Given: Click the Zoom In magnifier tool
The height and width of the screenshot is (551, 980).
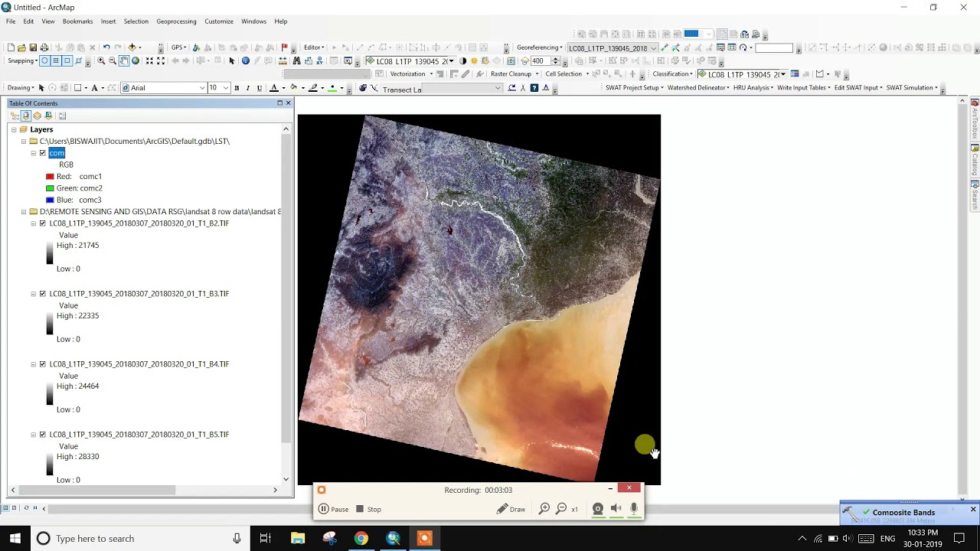Looking at the screenshot, I should click(101, 60).
